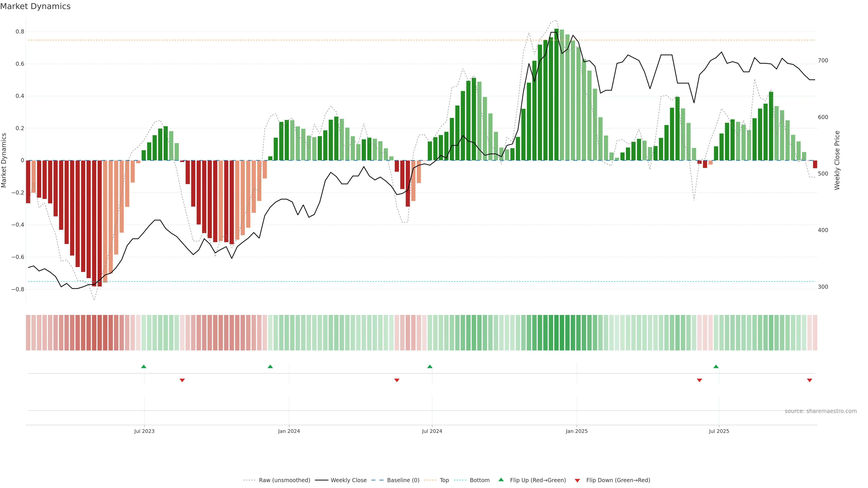Viewport: 868px width, 488px height.
Task: Click the green flip-up triangle before Jul 2023
Action: pos(144,366)
